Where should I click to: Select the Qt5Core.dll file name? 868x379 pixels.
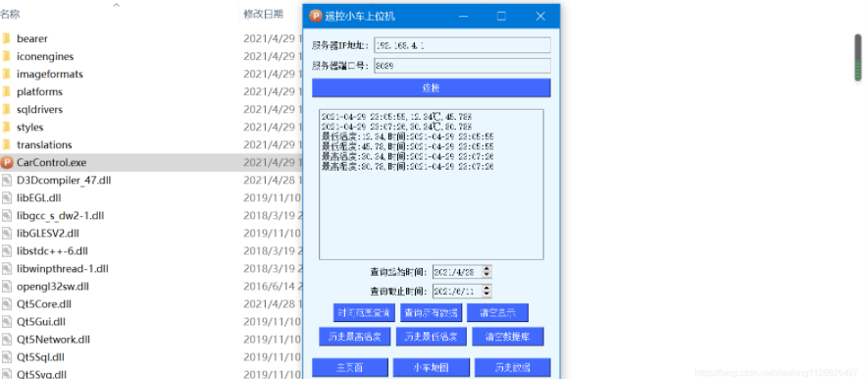(x=44, y=304)
